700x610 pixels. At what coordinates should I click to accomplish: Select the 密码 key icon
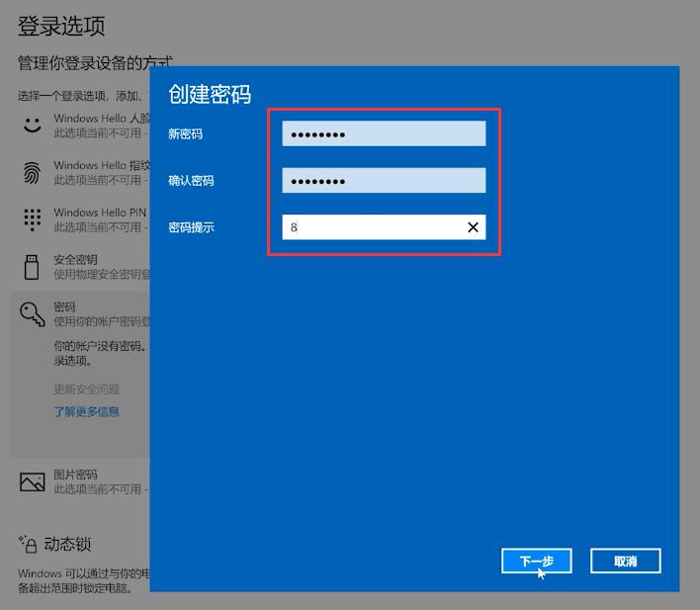point(33,314)
